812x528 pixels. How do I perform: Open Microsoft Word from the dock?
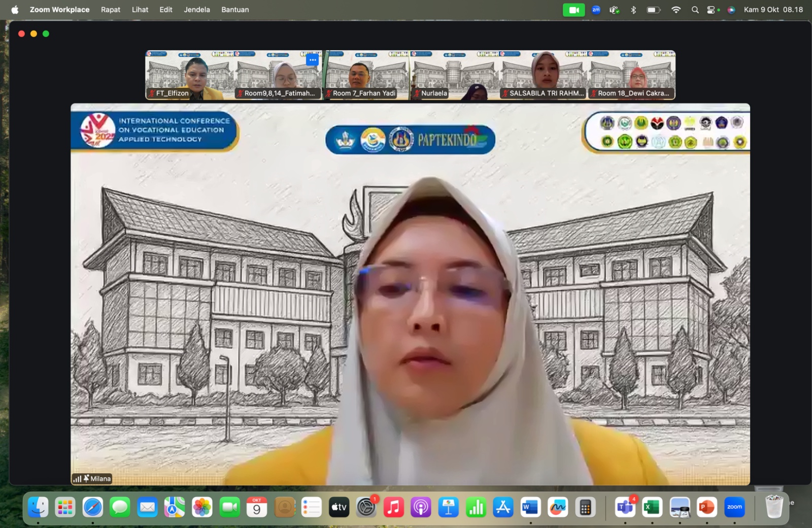click(530, 507)
